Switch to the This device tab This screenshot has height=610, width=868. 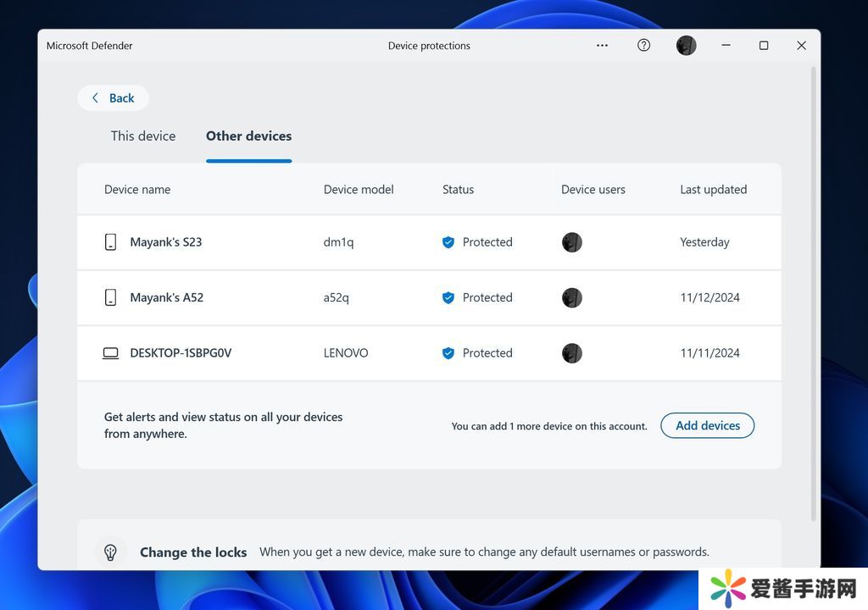[143, 136]
